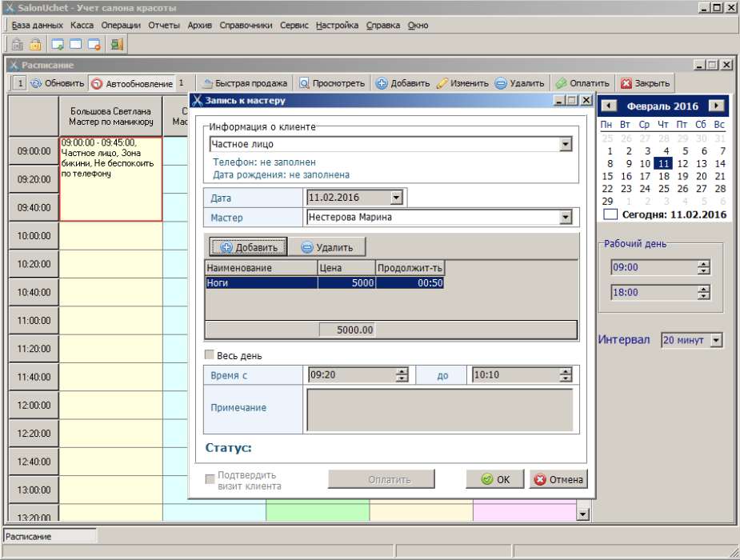Click the OK button in dialog
The width and height of the screenshot is (740, 560).
(x=495, y=479)
